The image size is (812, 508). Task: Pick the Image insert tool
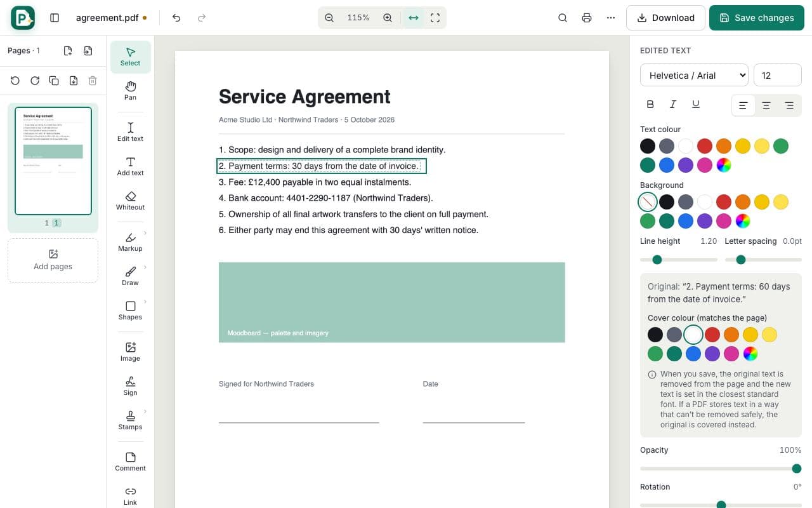(x=130, y=352)
